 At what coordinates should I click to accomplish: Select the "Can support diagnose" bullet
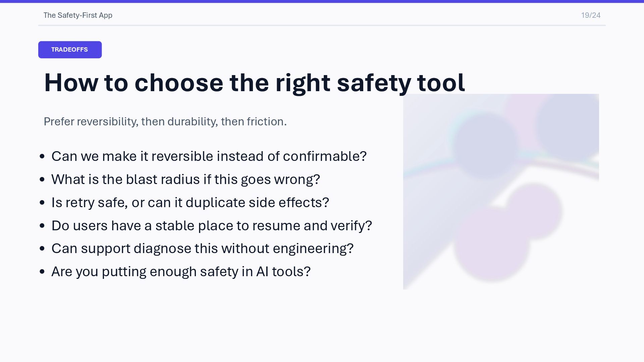[x=202, y=248]
